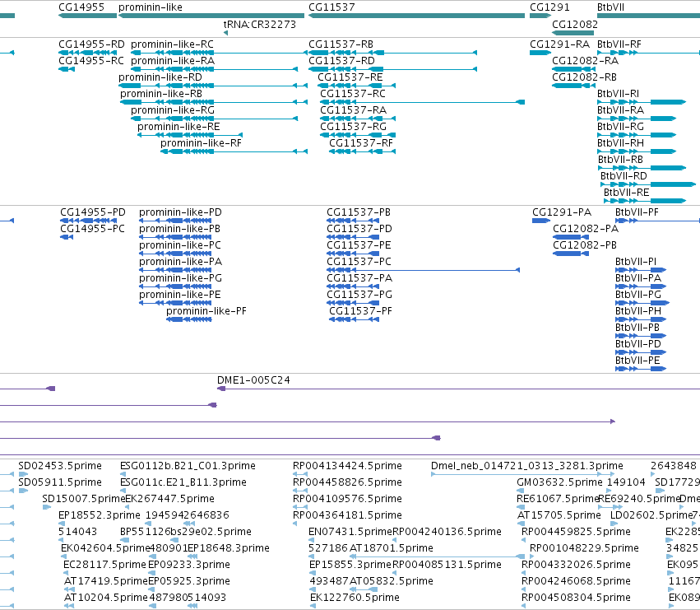Click GM03632.5prime EST label

pos(559,482)
